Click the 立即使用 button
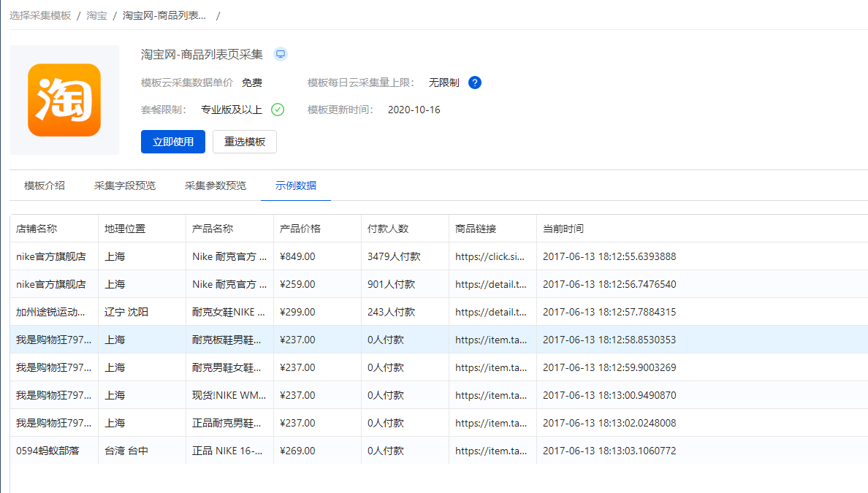Image resolution: width=868 pixels, height=493 pixels. point(173,142)
